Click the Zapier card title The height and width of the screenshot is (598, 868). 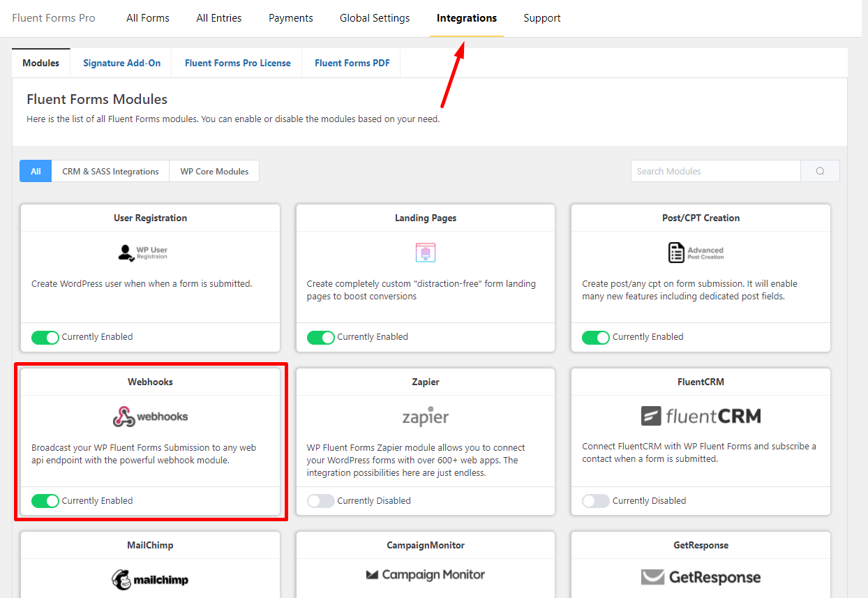pos(426,382)
